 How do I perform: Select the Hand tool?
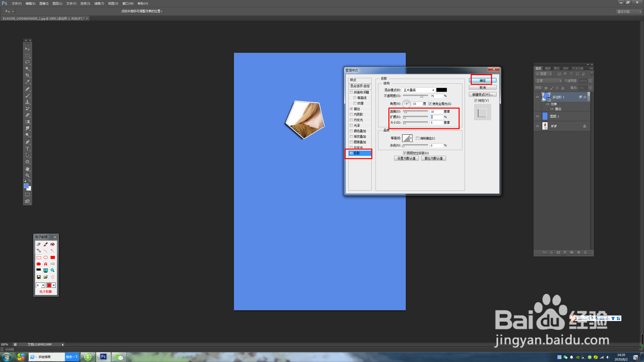tap(27, 169)
